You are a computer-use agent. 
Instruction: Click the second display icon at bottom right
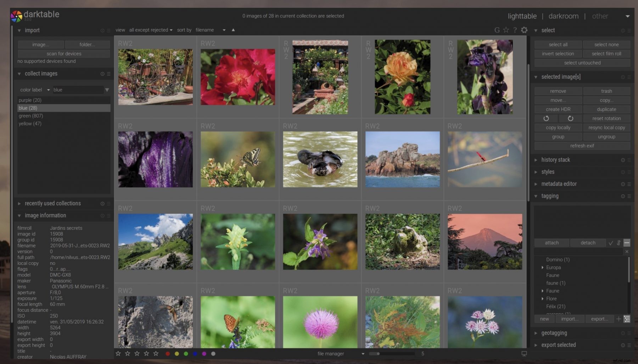tap(524, 353)
